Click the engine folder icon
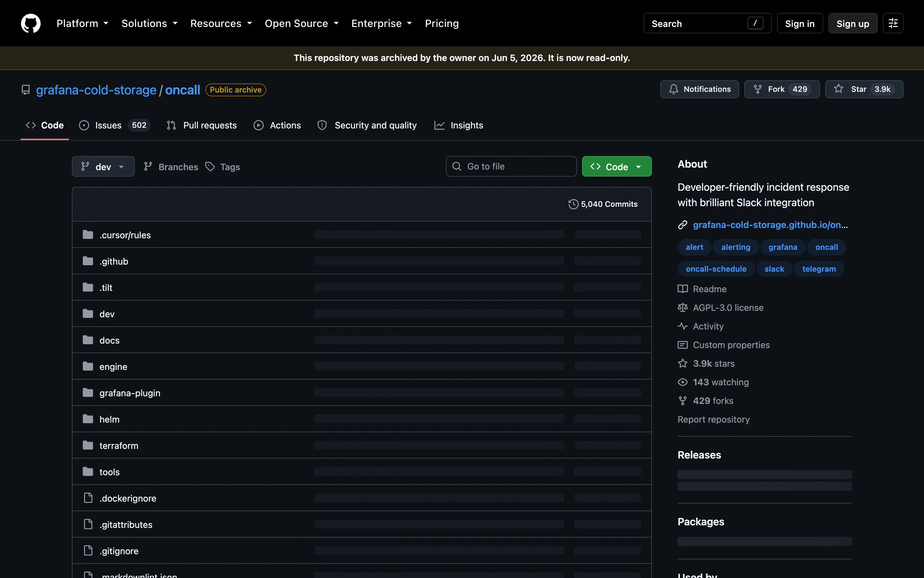Screen dimensions: 924x578 point(88,366)
